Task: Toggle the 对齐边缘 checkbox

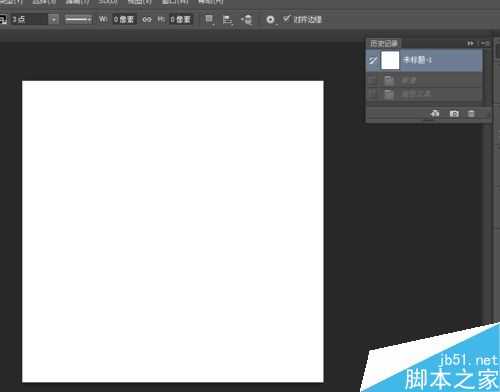Action: 286,19
